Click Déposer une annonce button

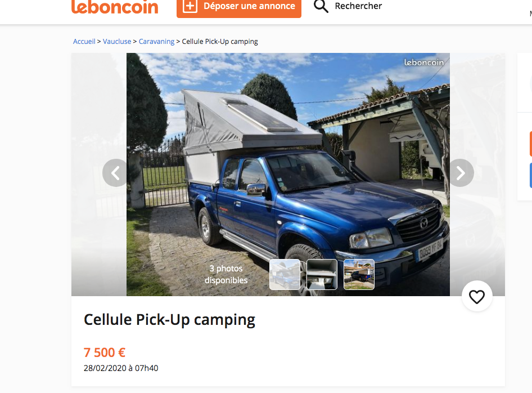coord(239,7)
